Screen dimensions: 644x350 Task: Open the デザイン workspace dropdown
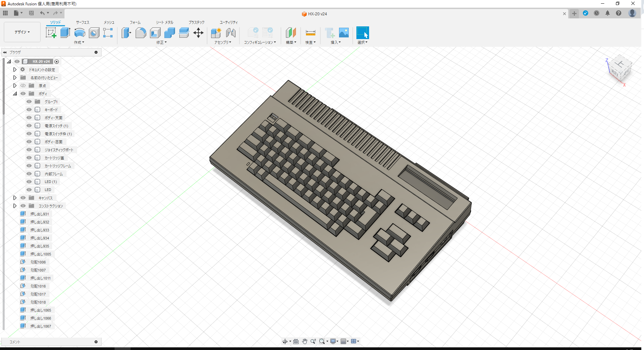22,32
